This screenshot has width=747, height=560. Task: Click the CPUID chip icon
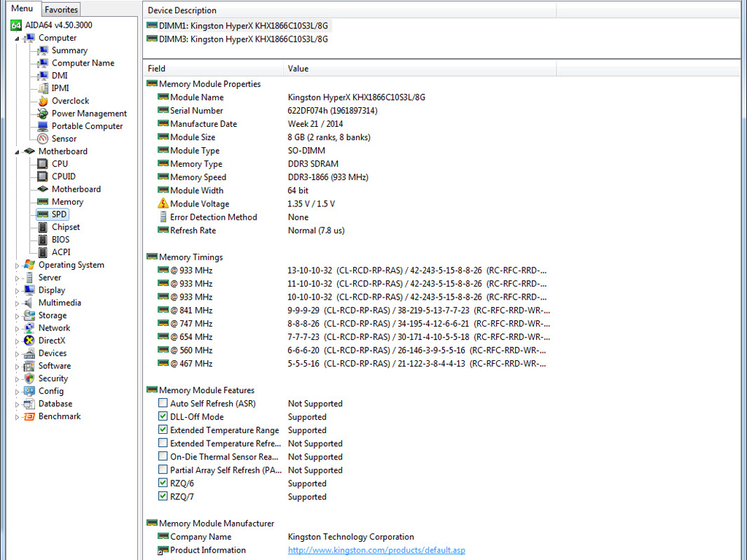pos(43,176)
